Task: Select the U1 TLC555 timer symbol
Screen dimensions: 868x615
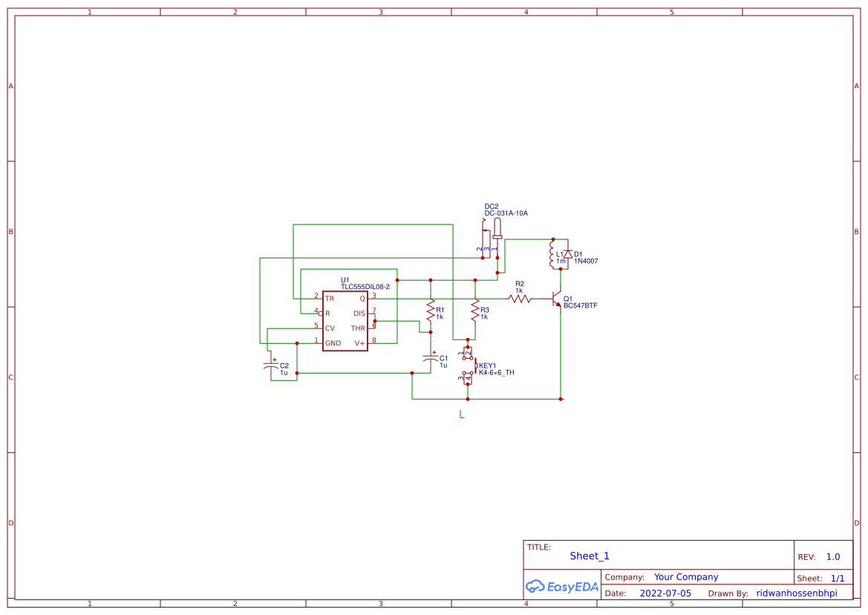Action: (345, 319)
